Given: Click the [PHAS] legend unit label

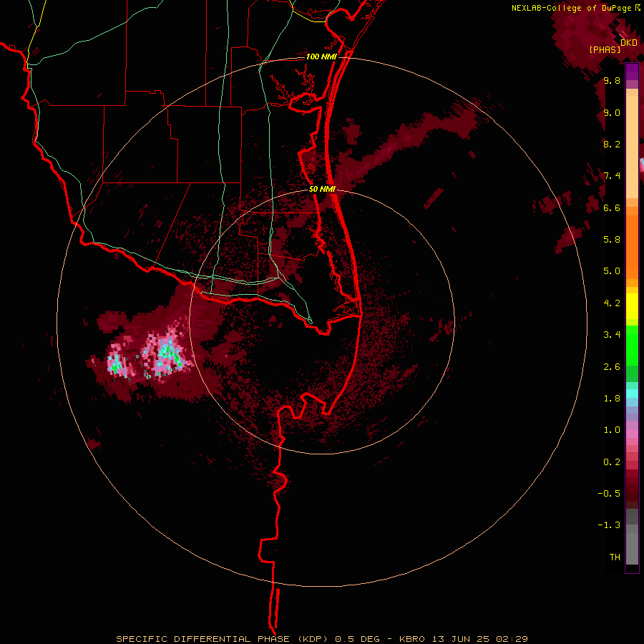Looking at the screenshot, I should point(605,49).
